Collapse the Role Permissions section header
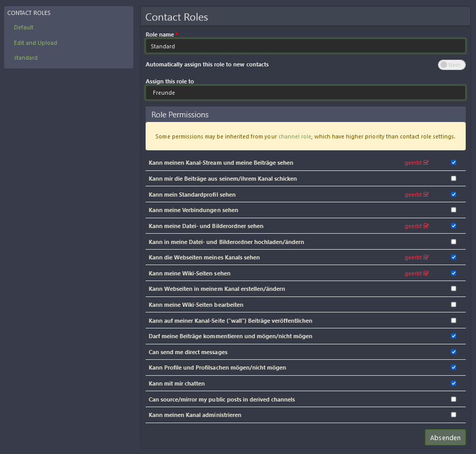 tap(306, 114)
